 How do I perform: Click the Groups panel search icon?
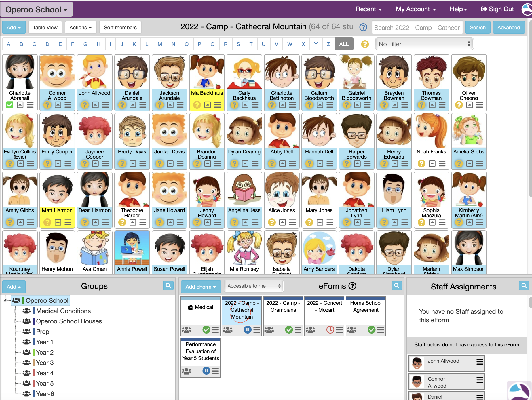[x=168, y=286]
